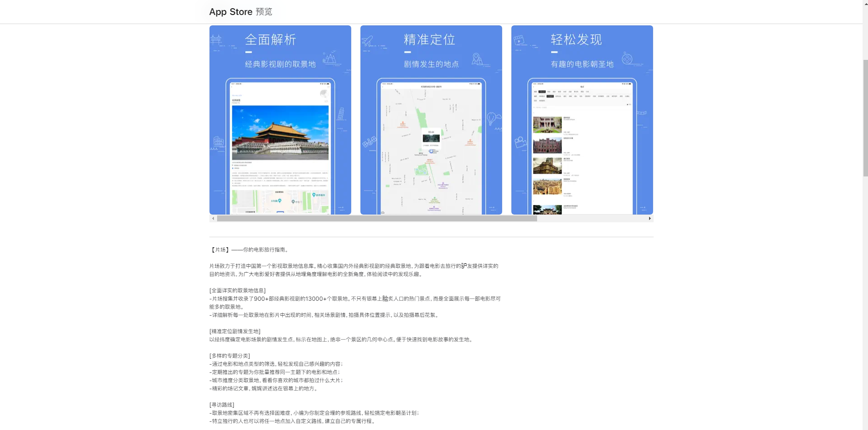Click the line starting 以经纬度确定电影场景
Viewport: 868px width, 430px height.
coord(342,339)
